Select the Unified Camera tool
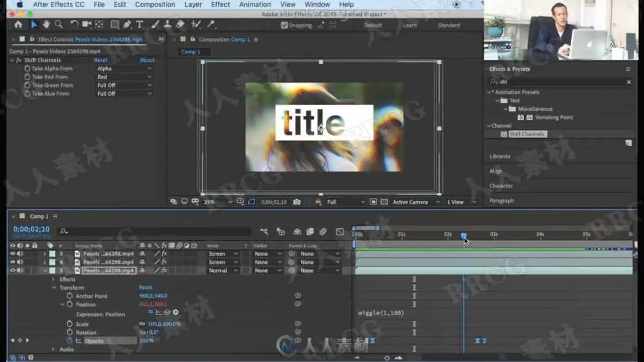Image resolution: width=644 pixels, height=362 pixels. pyautogui.click(x=86, y=24)
